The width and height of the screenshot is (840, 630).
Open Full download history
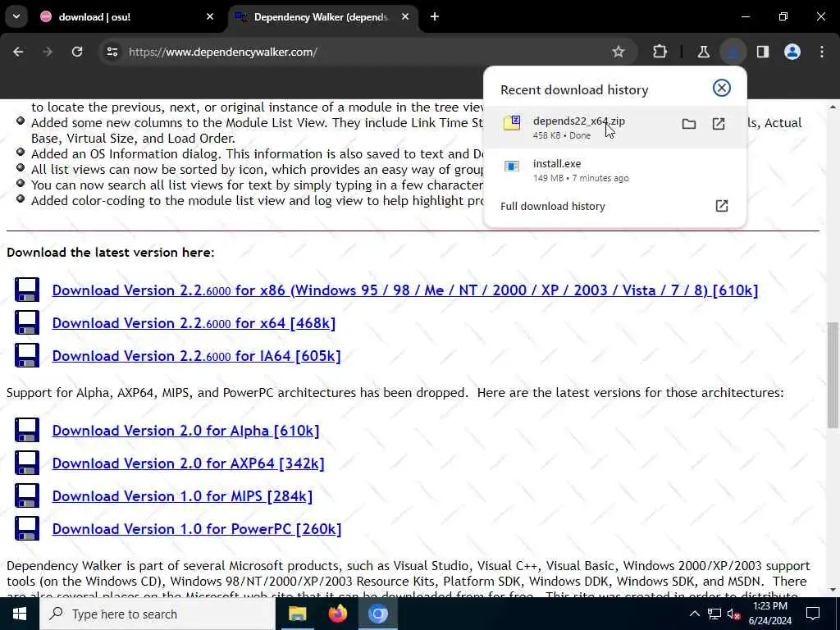552,206
